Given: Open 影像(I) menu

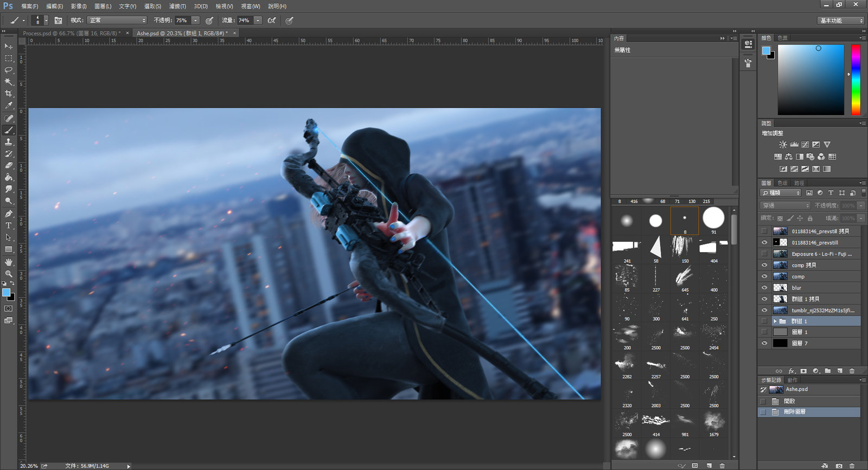Looking at the screenshot, I should coord(79,6).
